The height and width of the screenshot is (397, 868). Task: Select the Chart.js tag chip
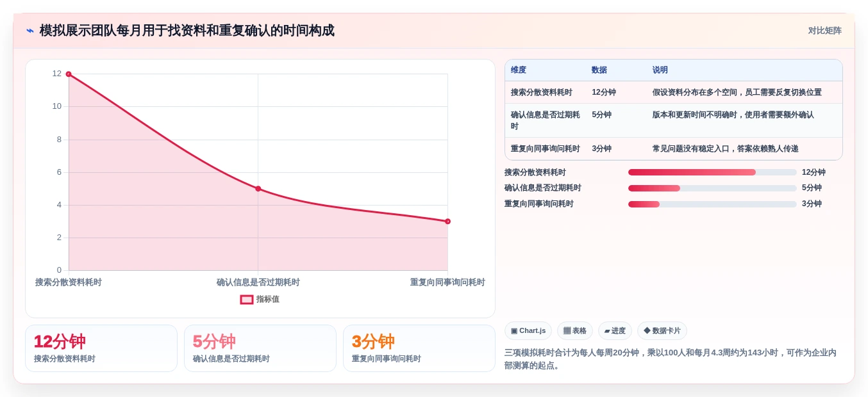point(528,330)
